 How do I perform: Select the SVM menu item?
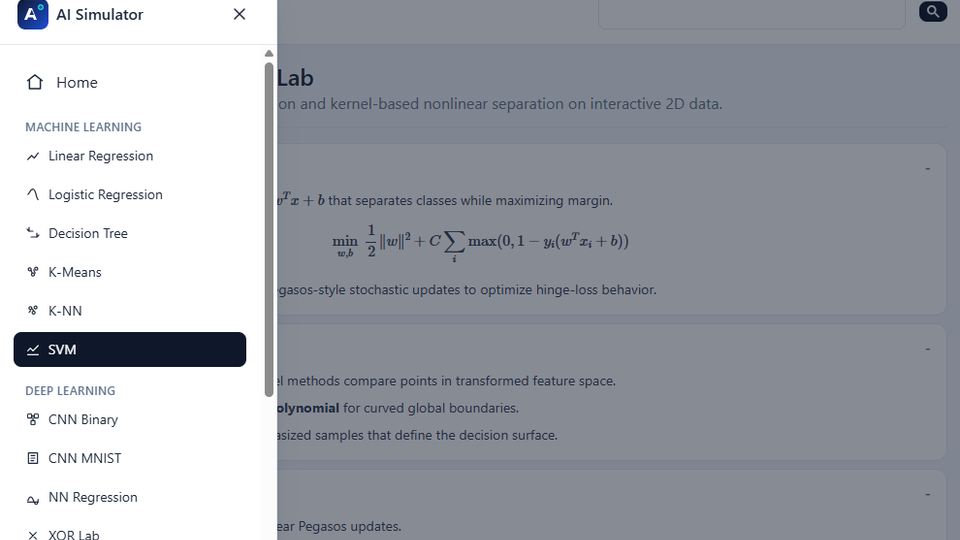pos(130,350)
